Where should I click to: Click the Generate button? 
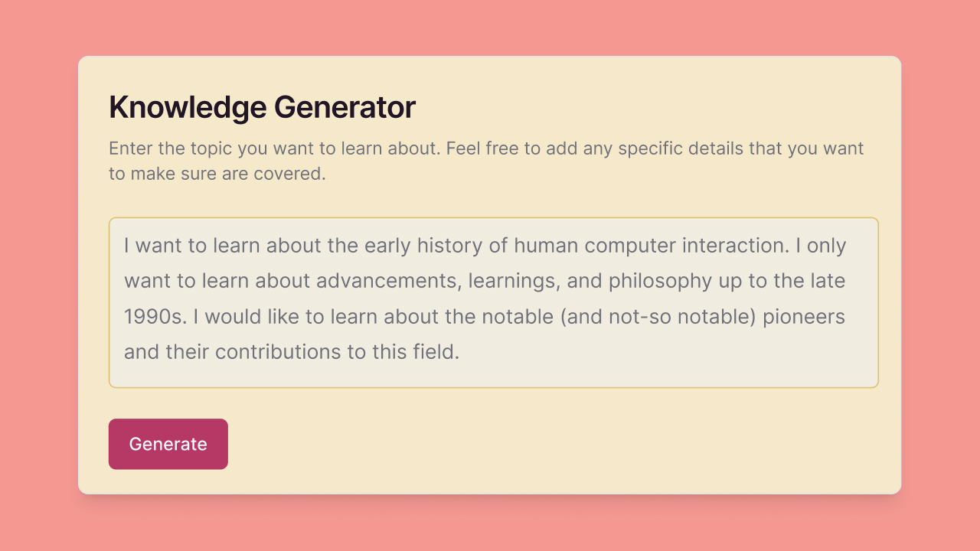pyautogui.click(x=168, y=444)
